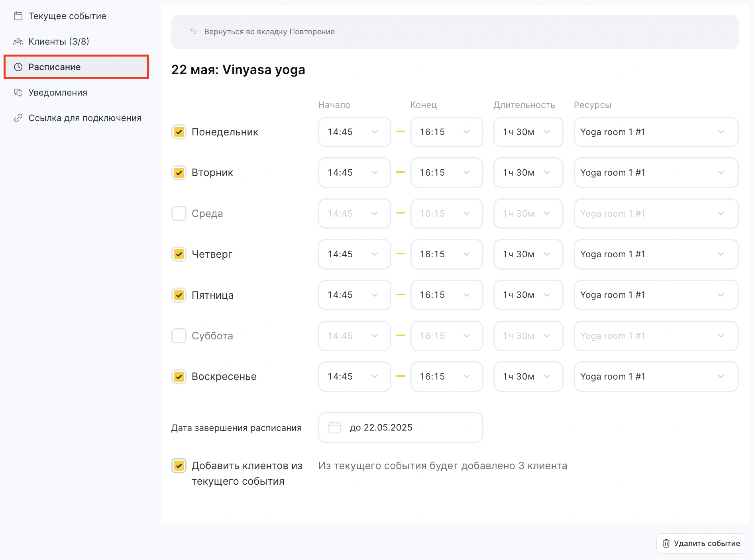This screenshot has height=560, width=754.
Task: Open Понедельник end time dropdown
Action: 446,132
